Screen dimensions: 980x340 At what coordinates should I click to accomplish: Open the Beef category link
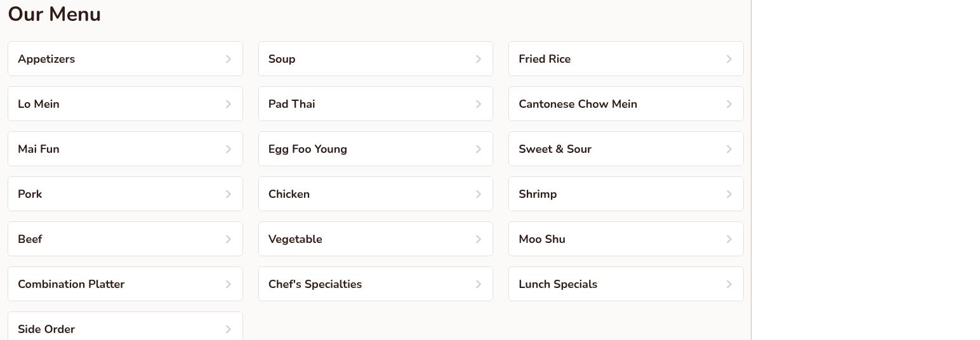(x=30, y=239)
